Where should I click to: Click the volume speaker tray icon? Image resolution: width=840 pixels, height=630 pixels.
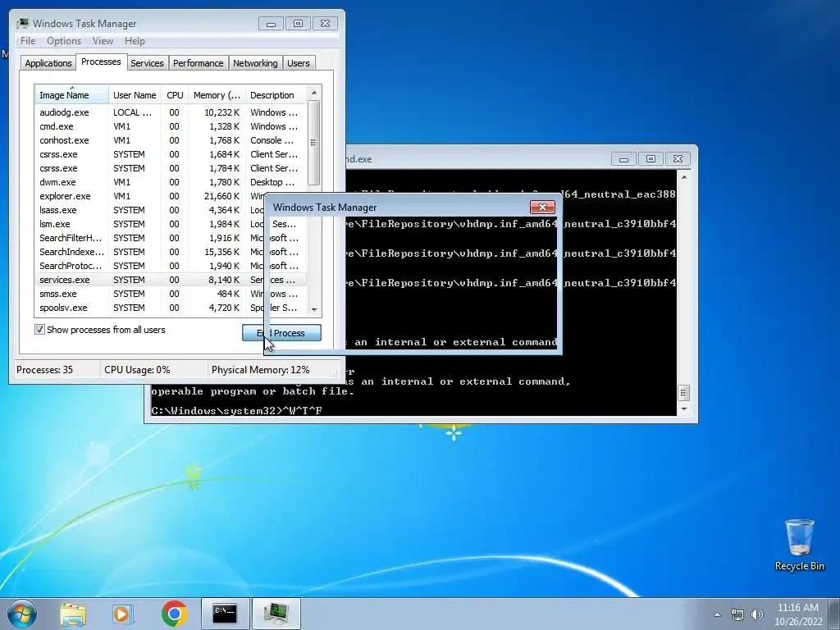[757, 614]
